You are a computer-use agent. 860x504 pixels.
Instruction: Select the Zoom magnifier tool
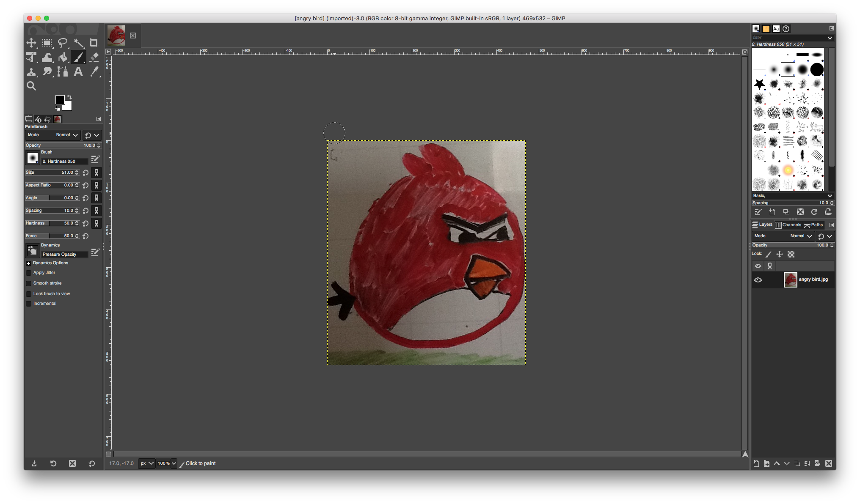[x=31, y=86]
